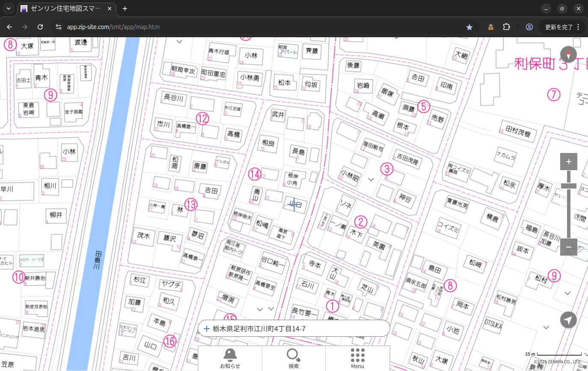Open a new browser tab
This screenshot has height=371, width=588.
click(125, 9)
